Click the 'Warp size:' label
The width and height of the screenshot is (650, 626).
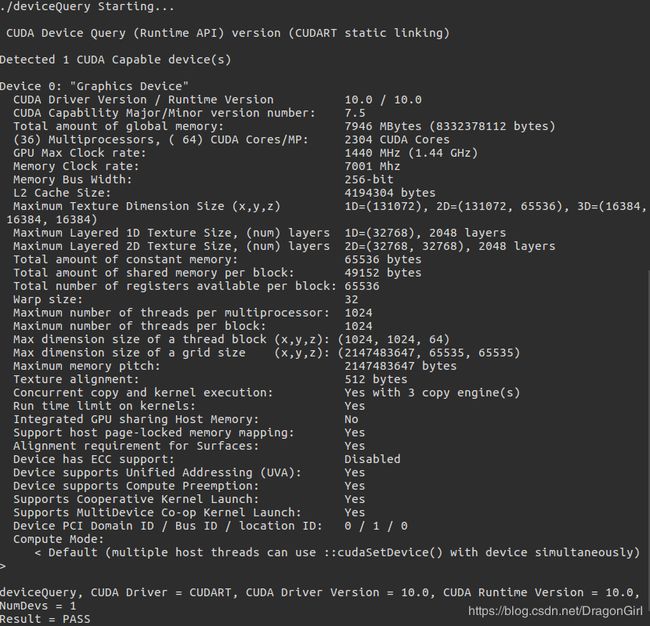click(x=48, y=299)
